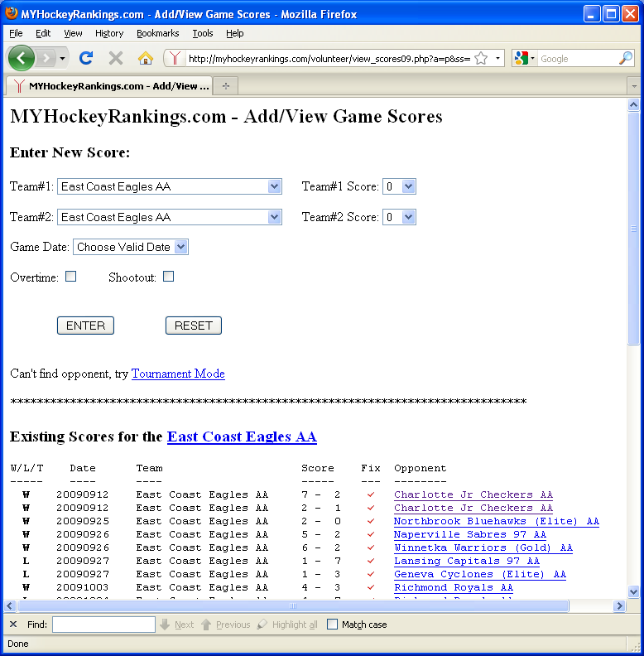Click the vertical scrollbar up arrow
This screenshot has height=656, width=644.
click(x=633, y=104)
